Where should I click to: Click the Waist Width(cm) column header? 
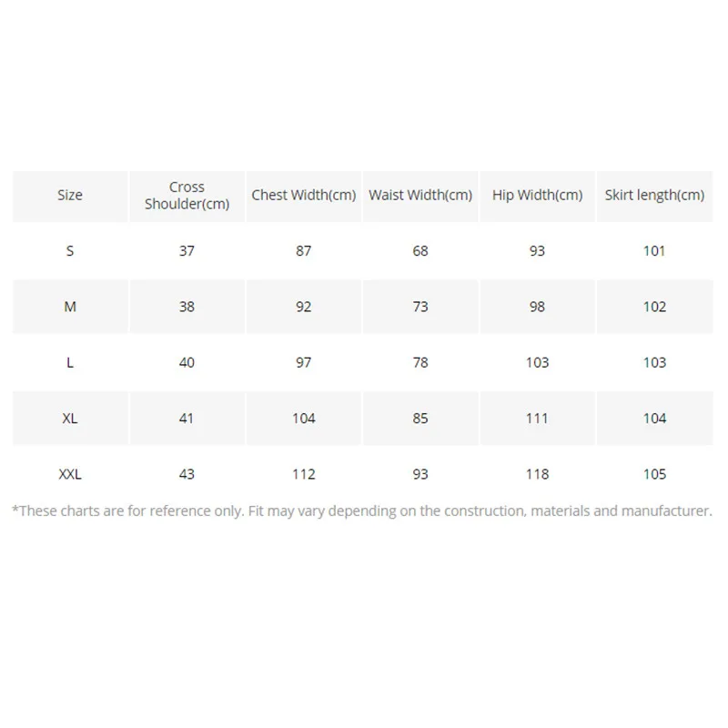click(x=420, y=195)
